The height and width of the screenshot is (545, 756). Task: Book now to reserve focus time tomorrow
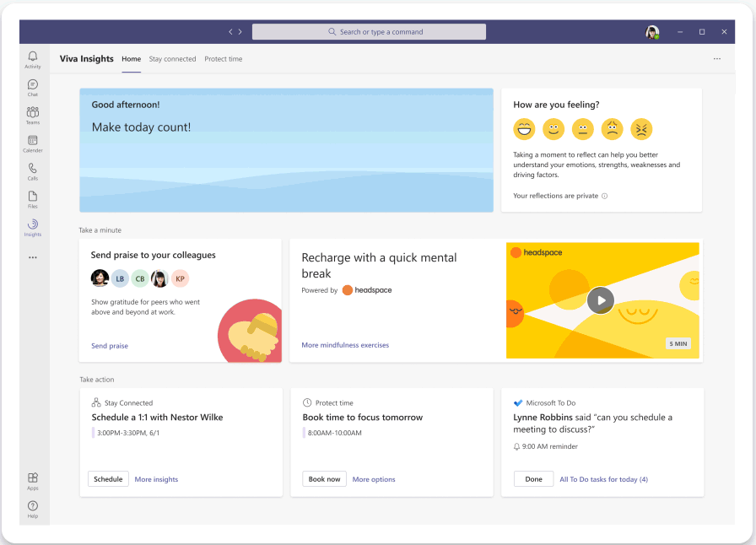coord(324,478)
